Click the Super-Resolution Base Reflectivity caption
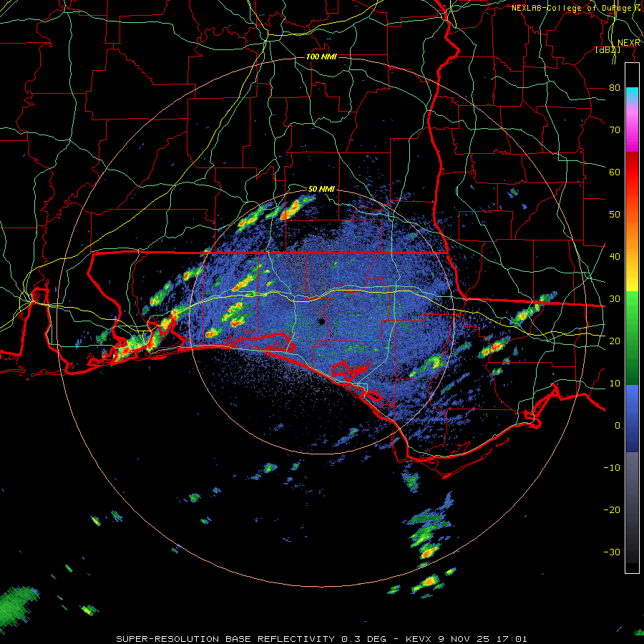Image resolution: width=644 pixels, height=644 pixels. (321, 639)
